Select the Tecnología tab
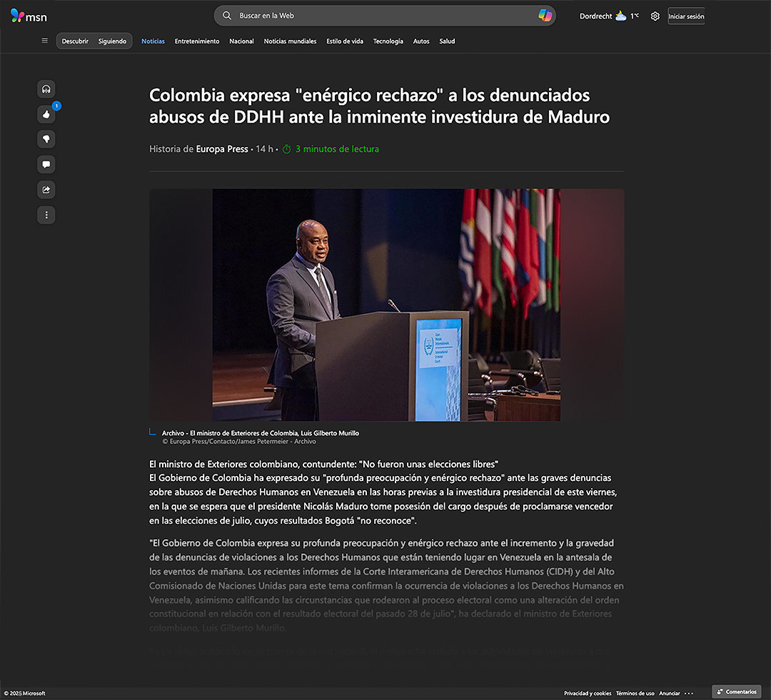This screenshot has height=700, width=771. [x=388, y=41]
